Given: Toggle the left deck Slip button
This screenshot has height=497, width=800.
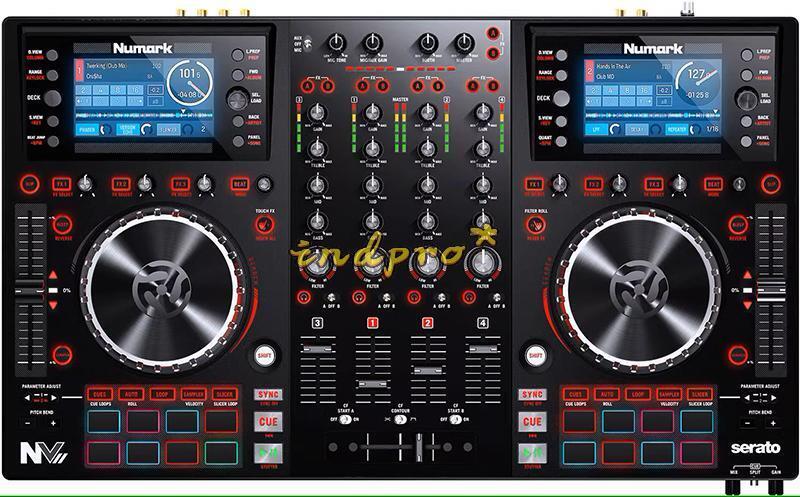Looking at the screenshot, I should 30,184.
